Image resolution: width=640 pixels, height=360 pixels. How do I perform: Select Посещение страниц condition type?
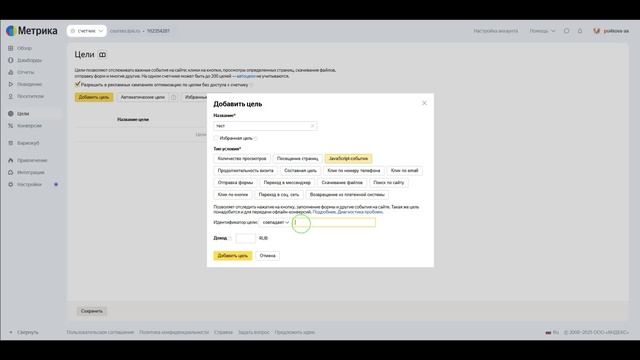coord(298,158)
